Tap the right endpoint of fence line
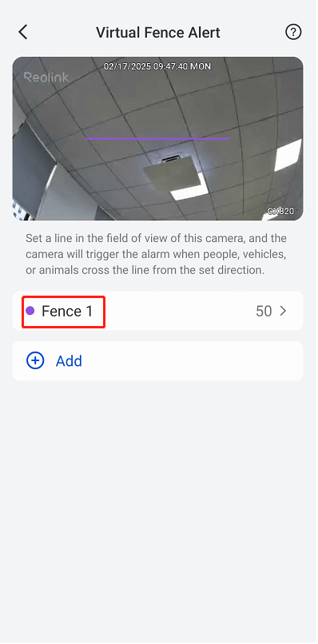Screen dimensions: 318x644 230,139
